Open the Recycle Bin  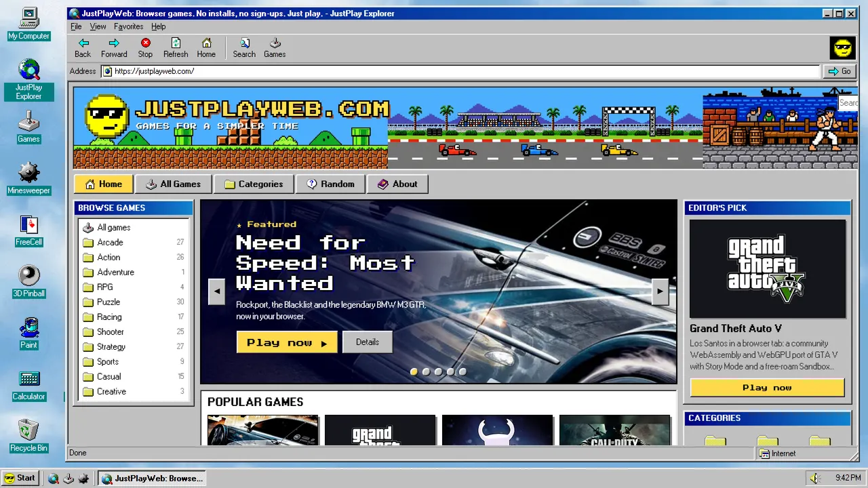[28, 436]
